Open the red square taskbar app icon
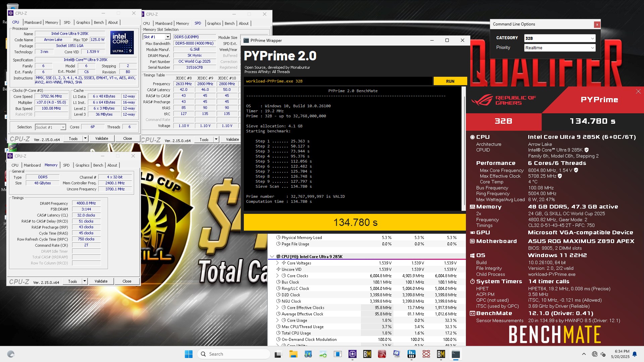Screen dimensions: 644x362 382,354
